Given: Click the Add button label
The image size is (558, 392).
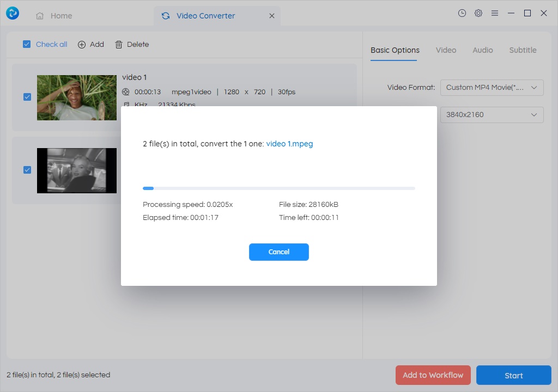Looking at the screenshot, I should point(97,45).
